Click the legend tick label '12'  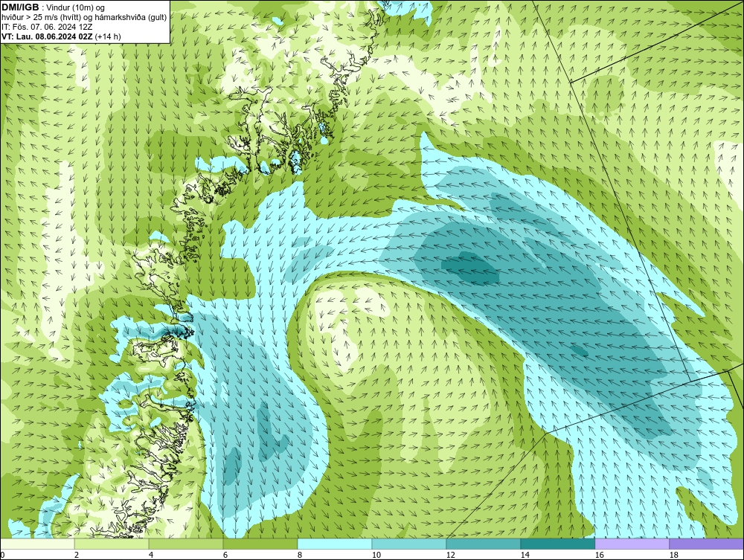tap(450, 555)
